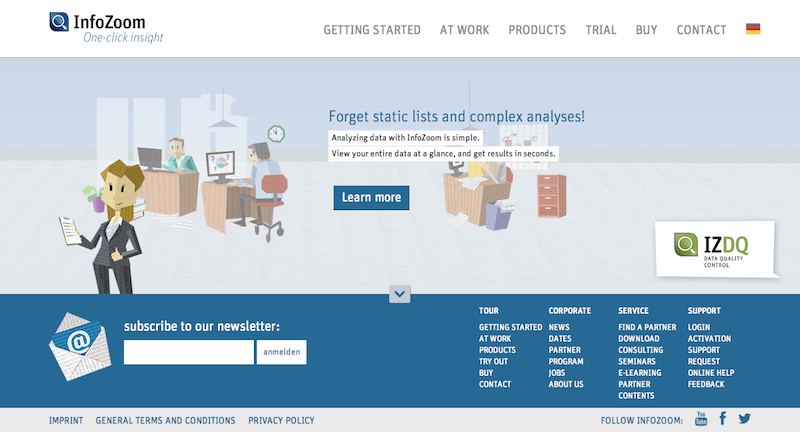Open the Trial nav item
Viewport: 800px width, 432px height.
pyautogui.click(x=601, y=30)
